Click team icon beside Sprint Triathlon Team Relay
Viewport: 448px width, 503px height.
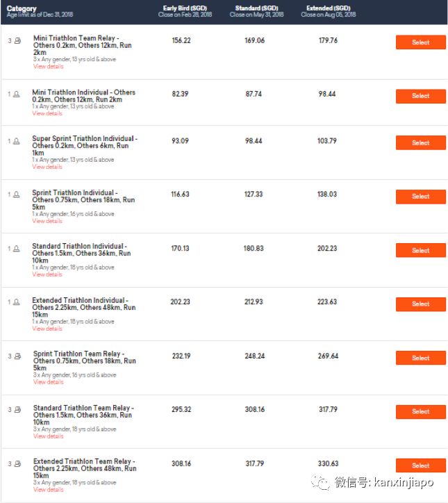pyautogui.click(x=17, y=356)
